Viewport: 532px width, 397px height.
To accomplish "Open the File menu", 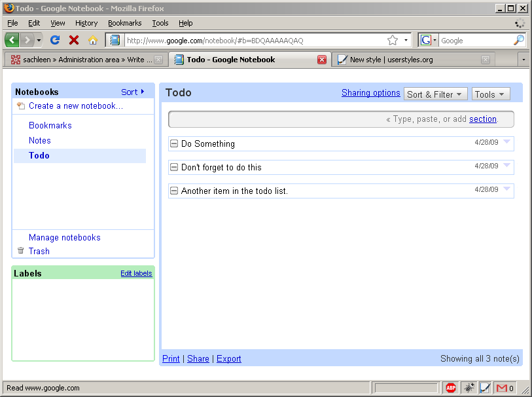I will coord(12,23).
